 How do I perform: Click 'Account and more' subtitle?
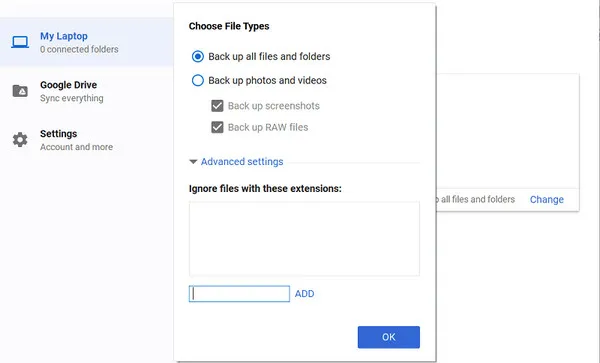pyautogui.click(x=77, y=147)
